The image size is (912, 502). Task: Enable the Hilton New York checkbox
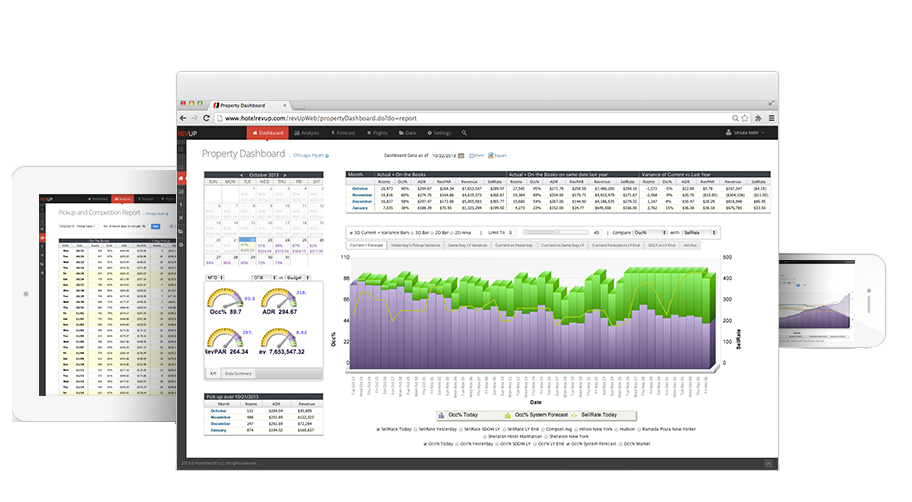click(576, 429)
